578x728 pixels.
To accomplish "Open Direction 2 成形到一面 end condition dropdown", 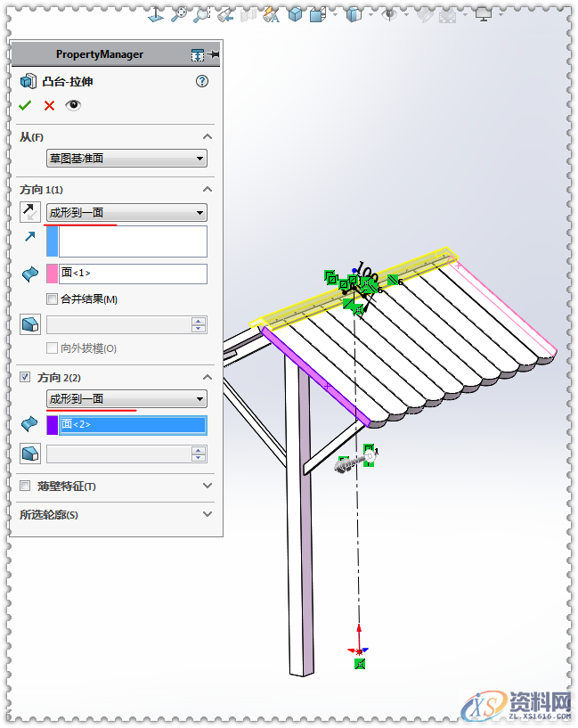I will click(x=126, y=399).
